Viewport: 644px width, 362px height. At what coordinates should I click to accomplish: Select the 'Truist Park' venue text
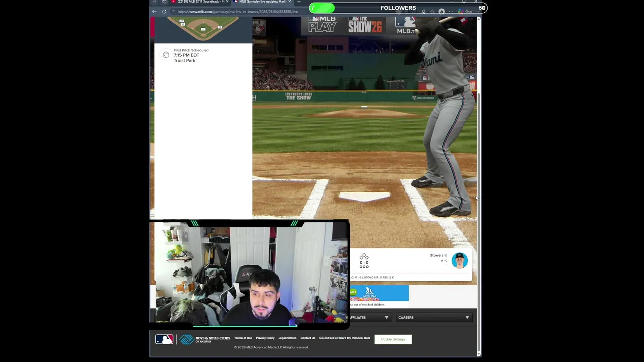pos(184,61)
